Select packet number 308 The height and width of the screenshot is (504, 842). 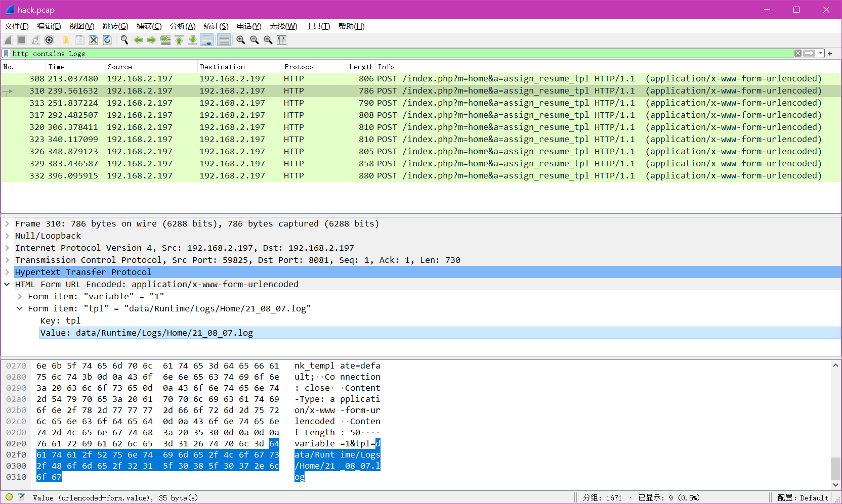pos(420,79)
